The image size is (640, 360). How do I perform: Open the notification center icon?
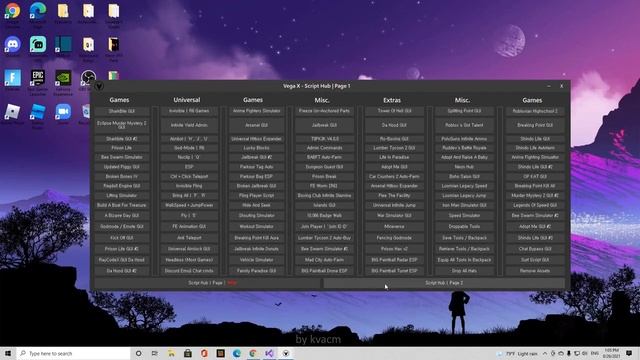(x=629, y=353)
